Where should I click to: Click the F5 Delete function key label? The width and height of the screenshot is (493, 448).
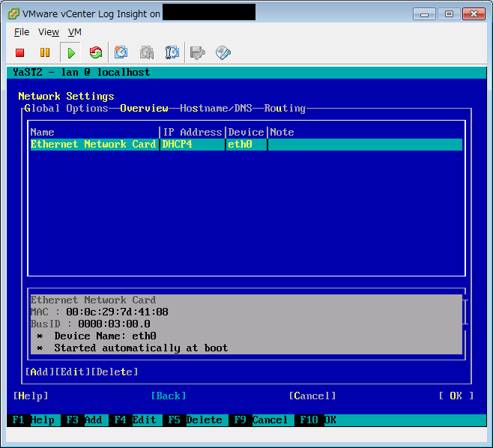(195, 420)
